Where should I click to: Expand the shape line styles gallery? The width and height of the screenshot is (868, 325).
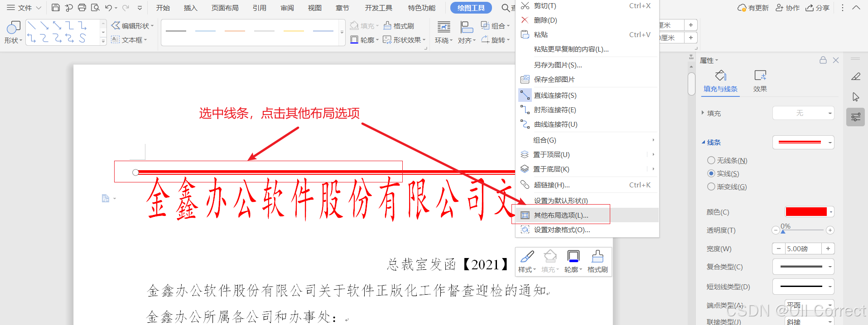pos(342,33)
